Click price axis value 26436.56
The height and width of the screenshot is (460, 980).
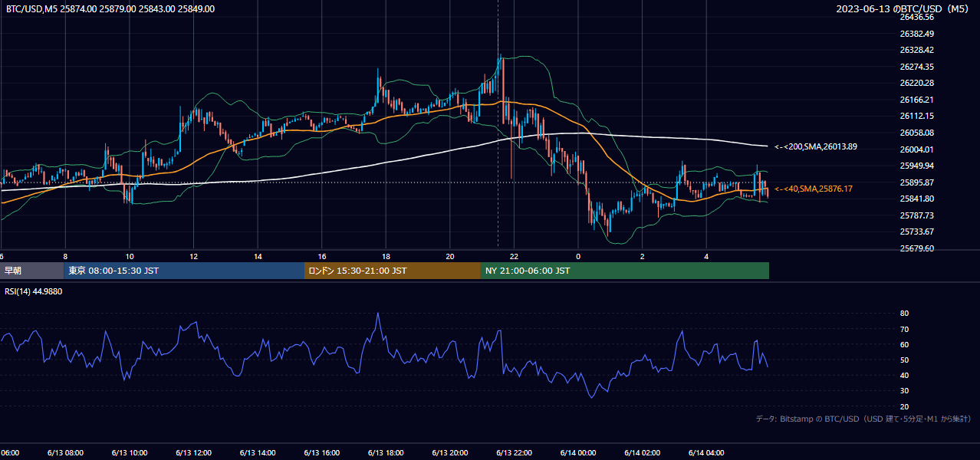(916, 17)
